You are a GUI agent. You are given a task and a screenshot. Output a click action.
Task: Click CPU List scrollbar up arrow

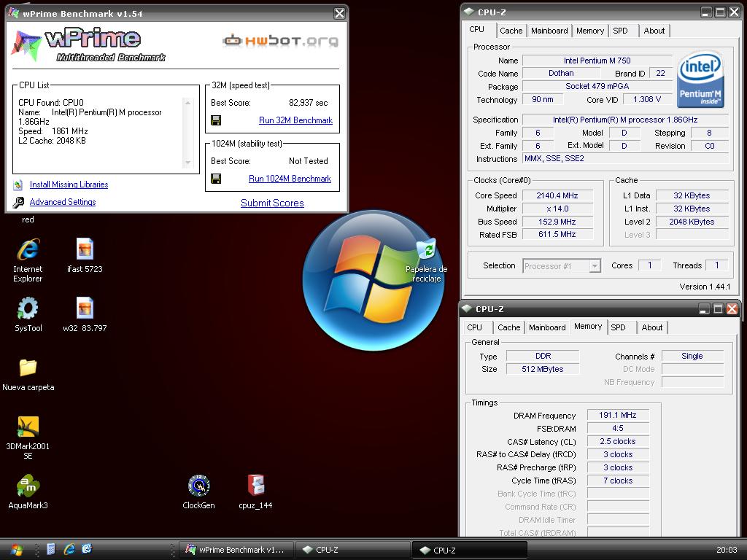[x=187, y=102]
